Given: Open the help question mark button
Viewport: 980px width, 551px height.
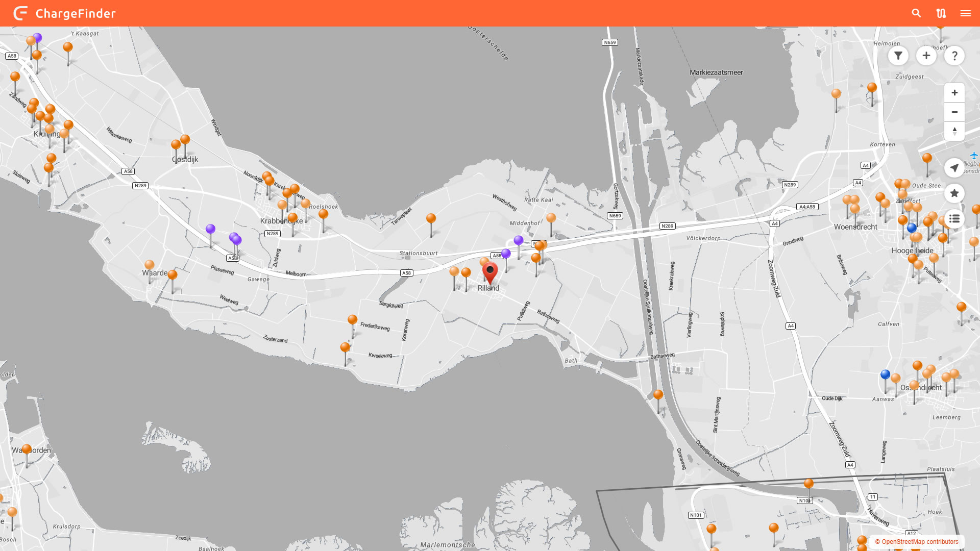Looking at the screenshot, I should pyautogui.click(x=954, y=56).
